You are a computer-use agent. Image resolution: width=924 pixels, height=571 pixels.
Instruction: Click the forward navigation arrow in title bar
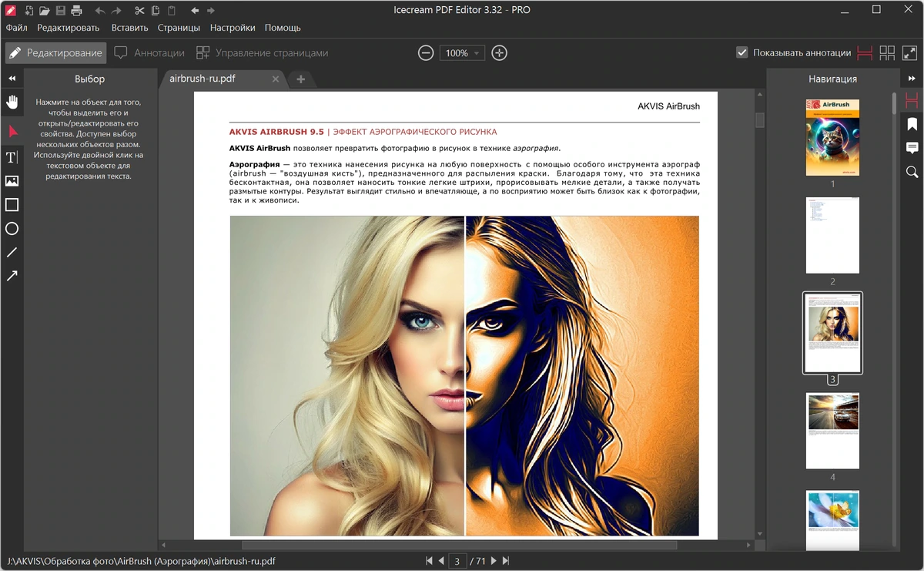pos(211,11)
